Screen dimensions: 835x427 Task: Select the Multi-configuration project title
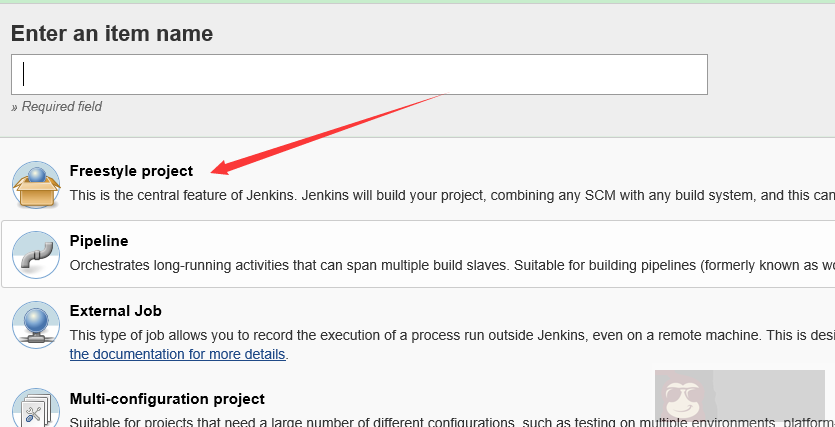tap(167, 399)
